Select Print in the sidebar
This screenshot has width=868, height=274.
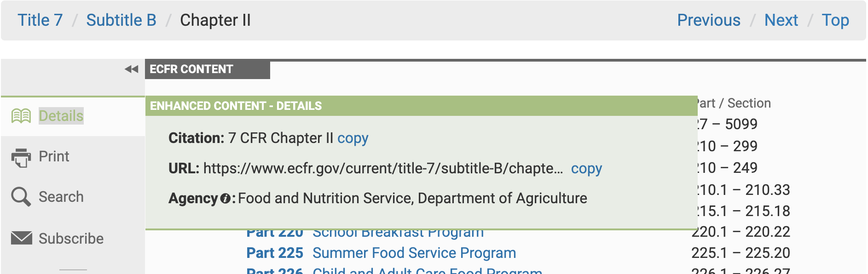click(54, 157)
